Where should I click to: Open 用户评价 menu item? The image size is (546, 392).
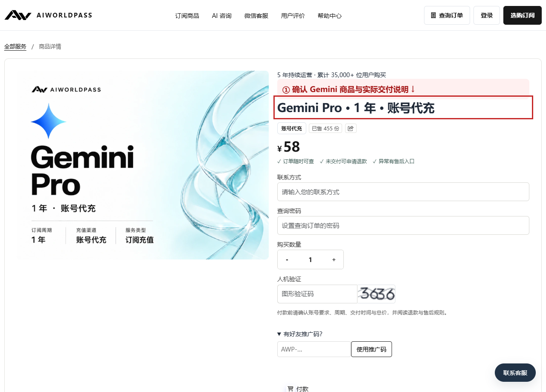tap(293, 16)
